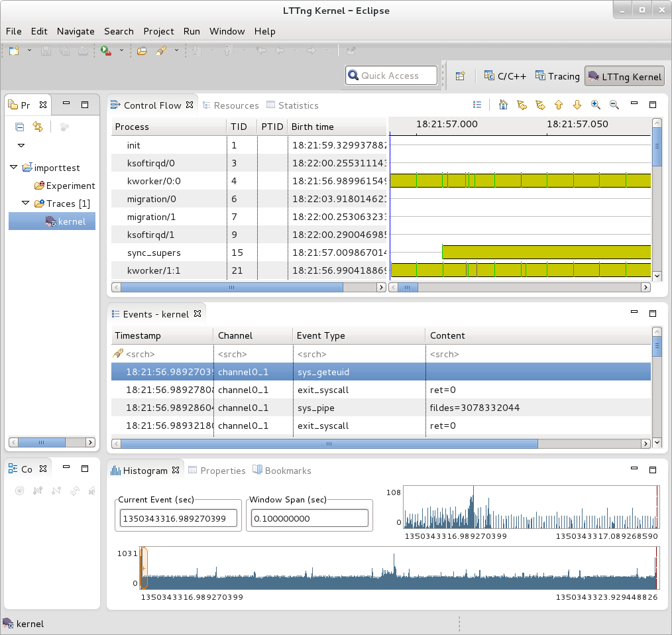Click the Window Span input field
672x635 pixels.
click(308, 518)
